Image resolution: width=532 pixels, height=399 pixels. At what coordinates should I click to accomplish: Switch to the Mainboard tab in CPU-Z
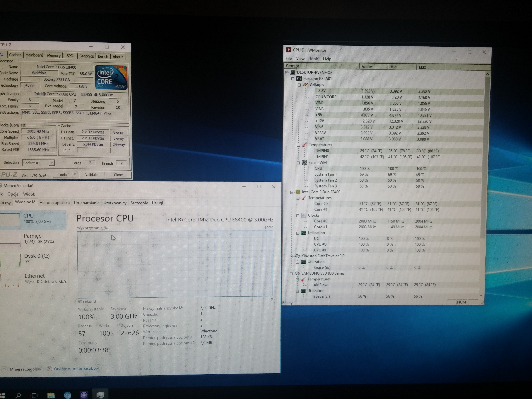pos(34,55)
